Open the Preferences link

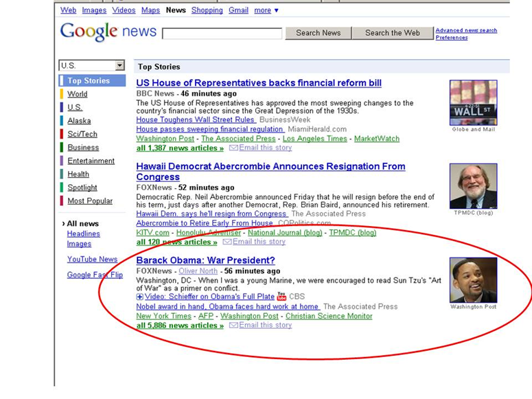point(452,37)
